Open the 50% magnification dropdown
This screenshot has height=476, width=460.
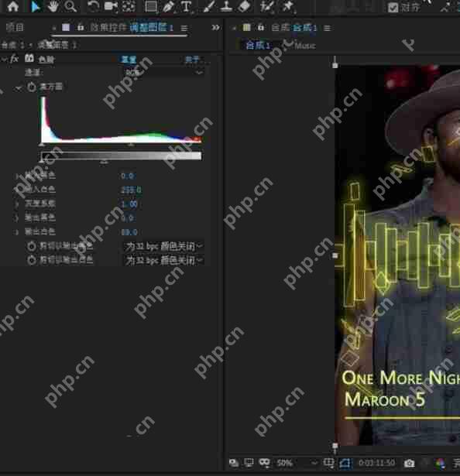click(297, 463)
